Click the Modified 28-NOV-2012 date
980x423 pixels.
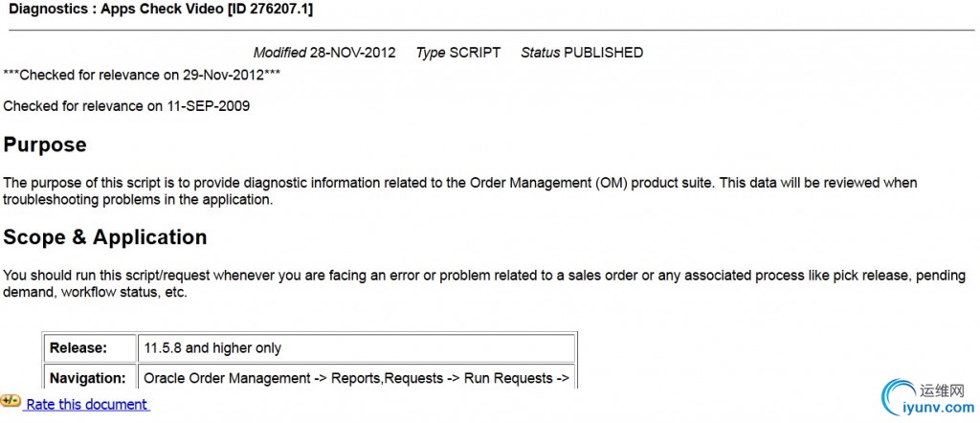(324, 53)
